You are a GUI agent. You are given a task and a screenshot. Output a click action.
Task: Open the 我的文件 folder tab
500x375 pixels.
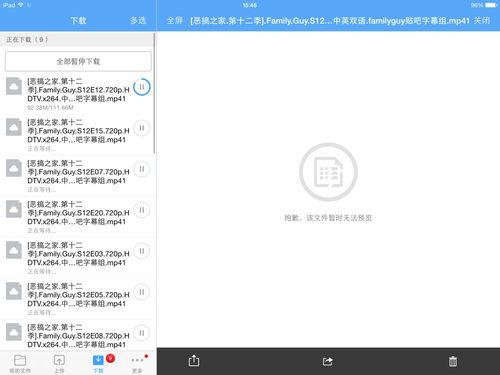pos(20,364)
